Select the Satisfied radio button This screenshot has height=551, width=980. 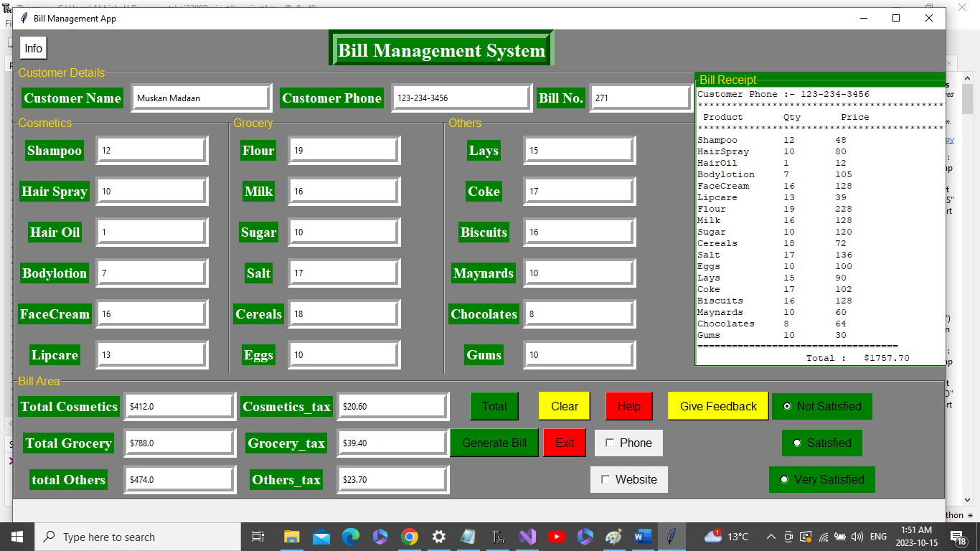(797, 443)
